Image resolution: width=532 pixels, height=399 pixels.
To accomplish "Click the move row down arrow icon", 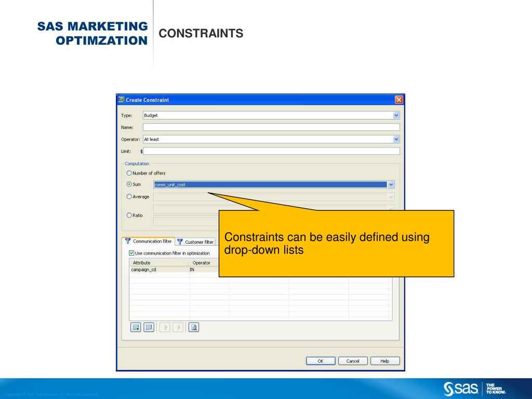I will (178, 327).
